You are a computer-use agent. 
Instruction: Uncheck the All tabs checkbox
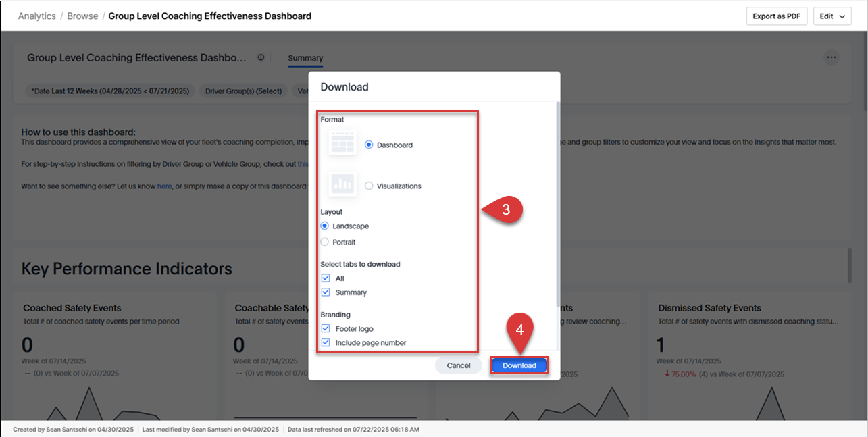(x=326, y=278)
